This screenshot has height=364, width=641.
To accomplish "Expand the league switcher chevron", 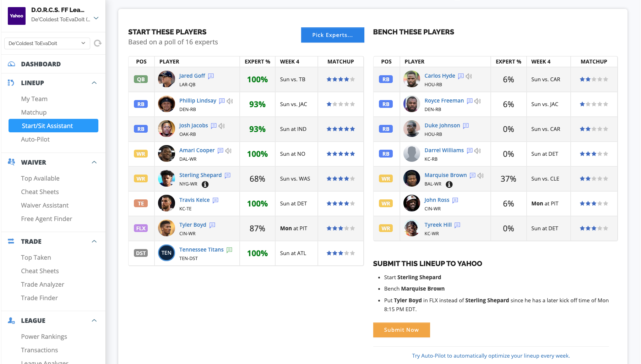I will [x=96, y=18].
